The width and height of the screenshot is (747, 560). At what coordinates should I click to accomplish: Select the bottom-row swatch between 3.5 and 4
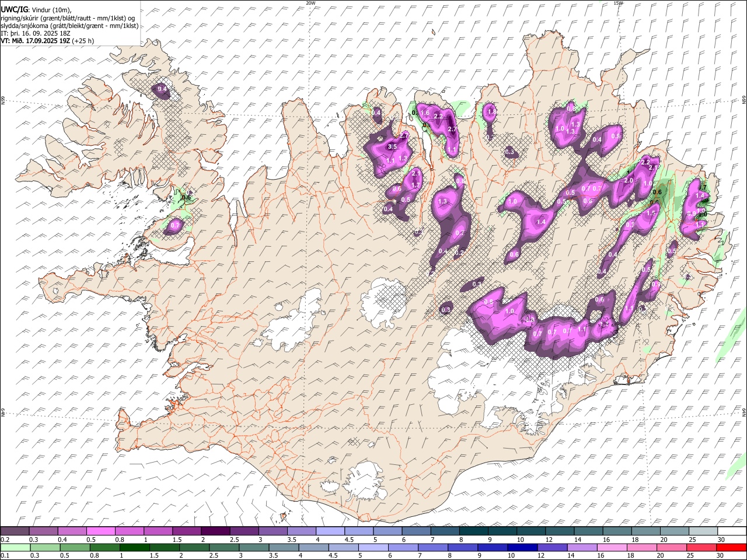tap(284, 547)
